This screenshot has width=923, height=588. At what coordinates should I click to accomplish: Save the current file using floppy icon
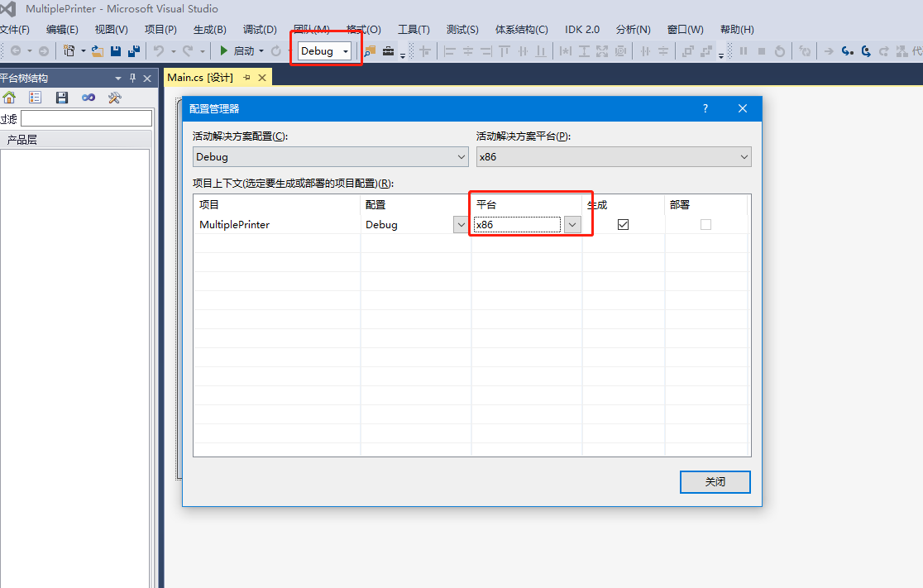coord(116,51)
